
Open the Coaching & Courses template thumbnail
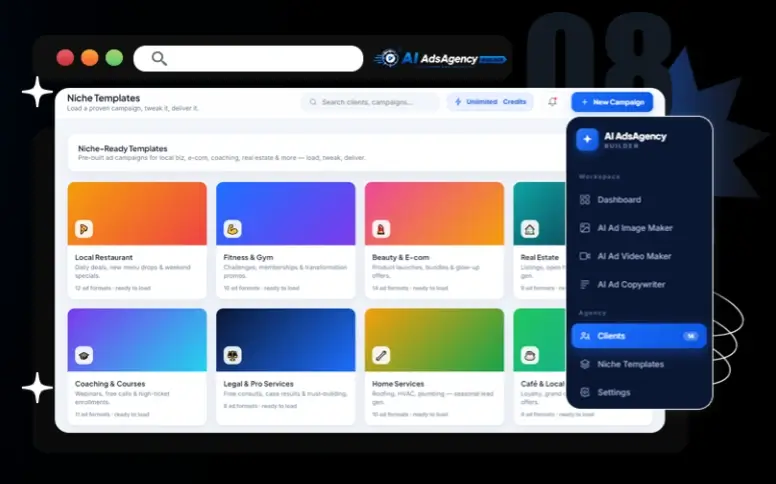point(137,340)
